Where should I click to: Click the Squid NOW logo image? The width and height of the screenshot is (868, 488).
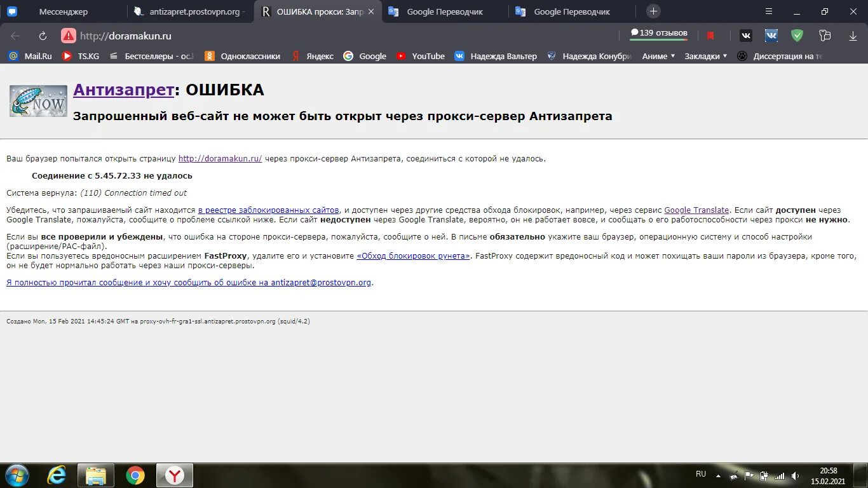point(38,101)
